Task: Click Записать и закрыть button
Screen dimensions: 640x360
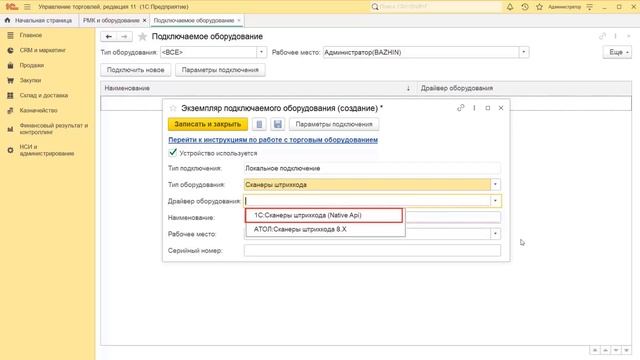Action: click(208, 124)
